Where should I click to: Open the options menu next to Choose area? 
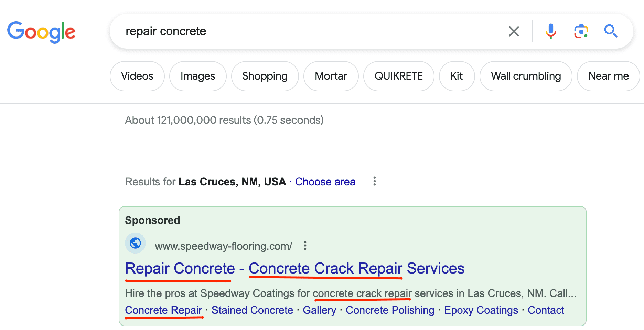(374, 181)
